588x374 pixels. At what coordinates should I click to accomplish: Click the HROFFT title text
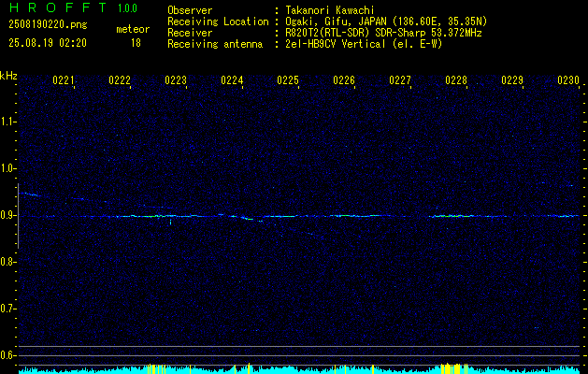click(x=58, y=7)
